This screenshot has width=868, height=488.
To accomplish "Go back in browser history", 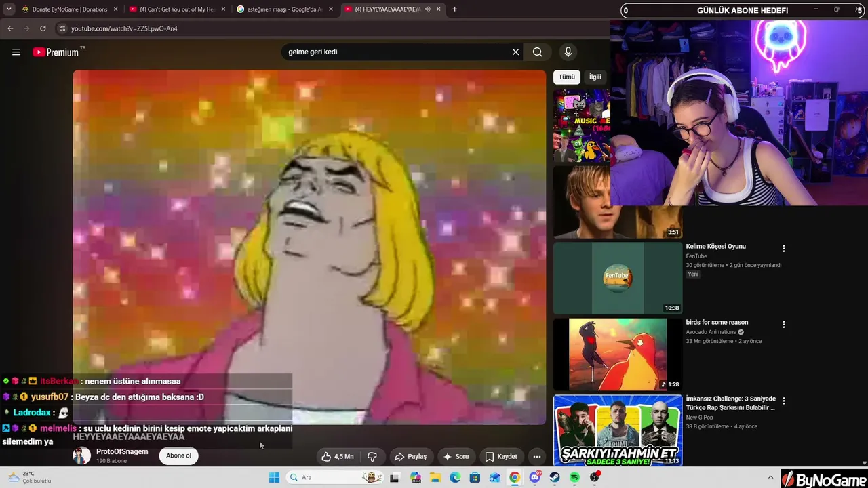I will (x=10, y=28).
